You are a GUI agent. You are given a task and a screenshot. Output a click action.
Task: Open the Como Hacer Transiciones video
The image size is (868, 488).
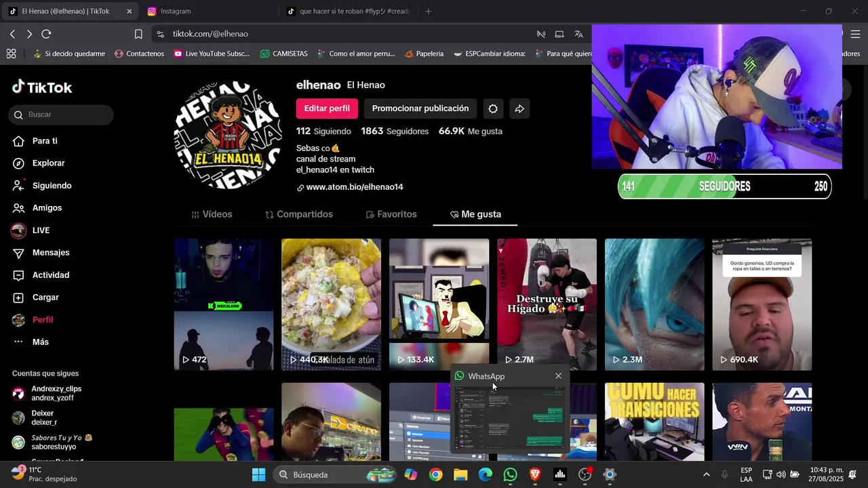[654, 422]
